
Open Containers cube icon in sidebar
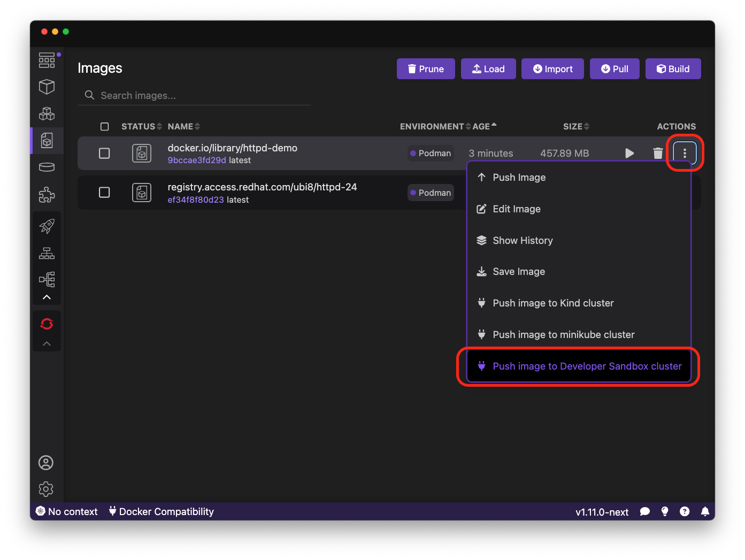pos(47,87)
